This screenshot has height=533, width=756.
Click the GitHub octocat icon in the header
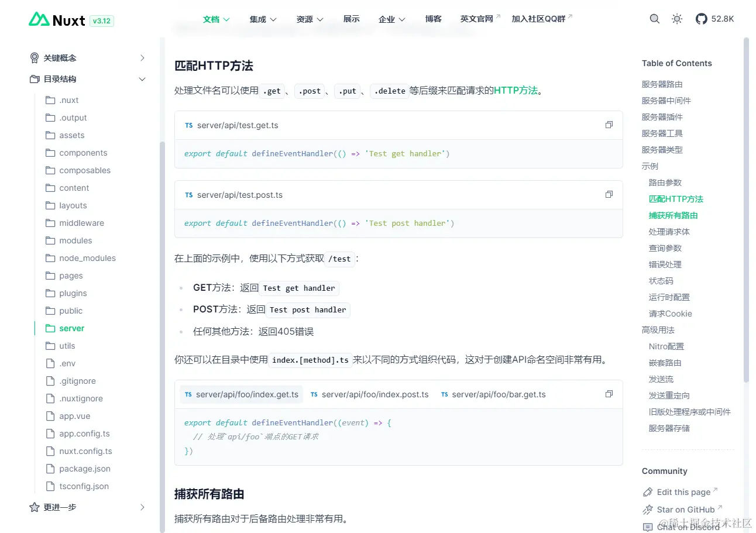700,18
